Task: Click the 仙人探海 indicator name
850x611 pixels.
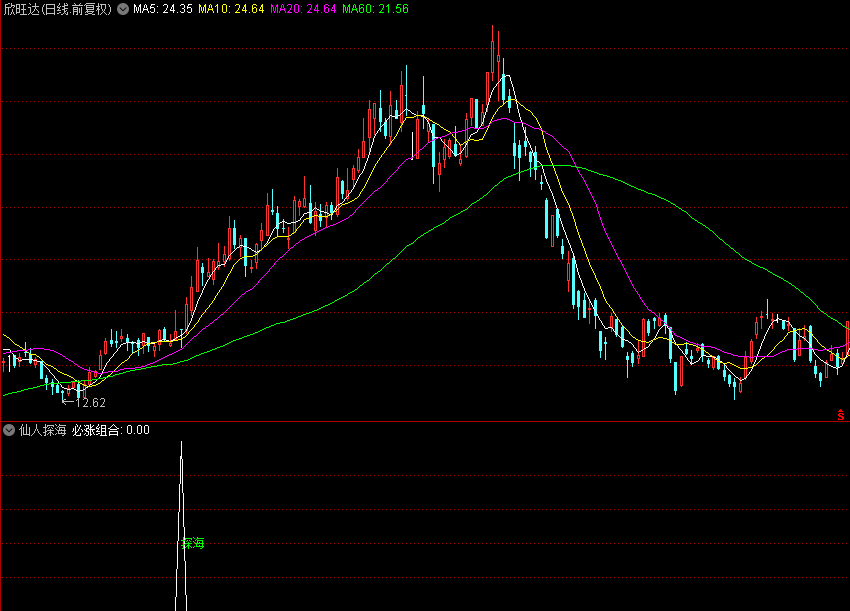Action: [42, 430]
